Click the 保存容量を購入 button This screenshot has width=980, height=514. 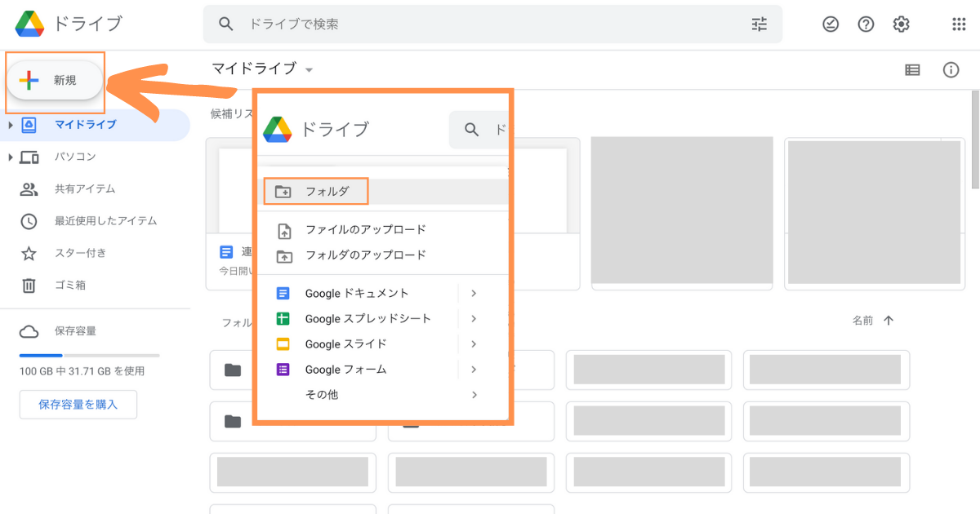tap(78, 404)
